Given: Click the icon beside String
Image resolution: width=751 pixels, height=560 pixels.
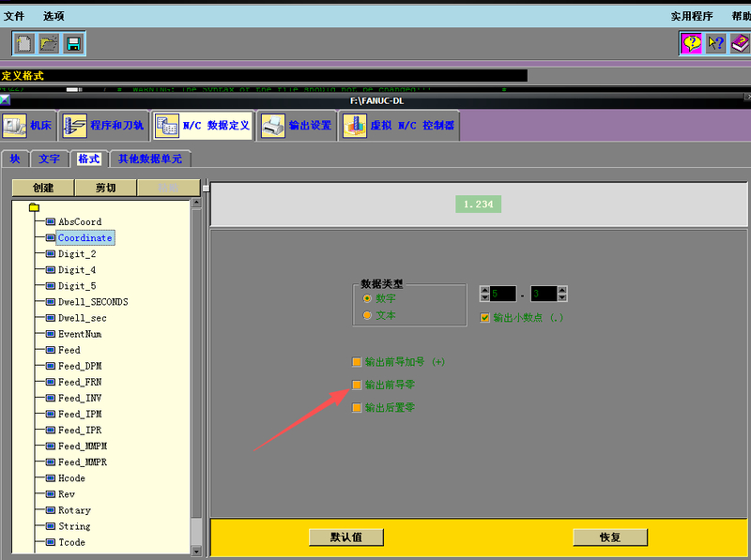Looking at the screenshot, I should [x=51, y=526].
